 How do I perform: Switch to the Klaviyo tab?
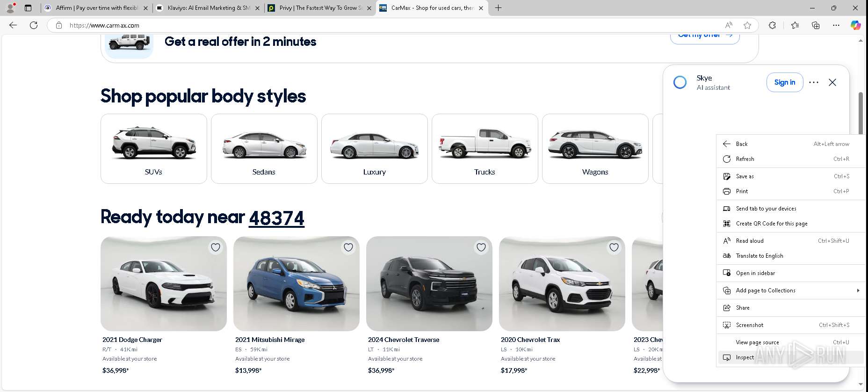click(208, 8)
